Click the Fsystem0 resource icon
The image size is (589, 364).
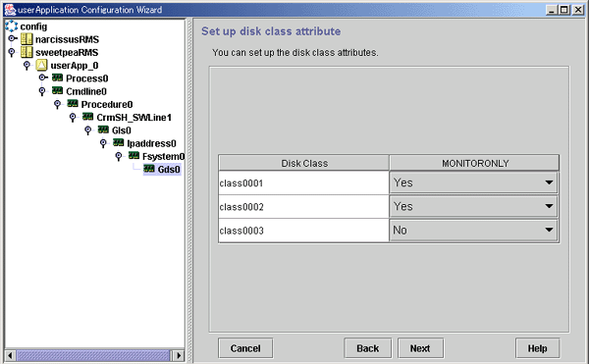134,156
